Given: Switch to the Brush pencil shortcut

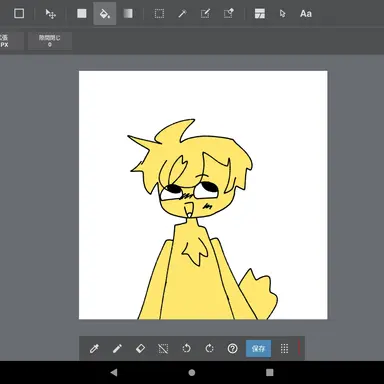Looking at the screenshot, I should click(117, 349).
